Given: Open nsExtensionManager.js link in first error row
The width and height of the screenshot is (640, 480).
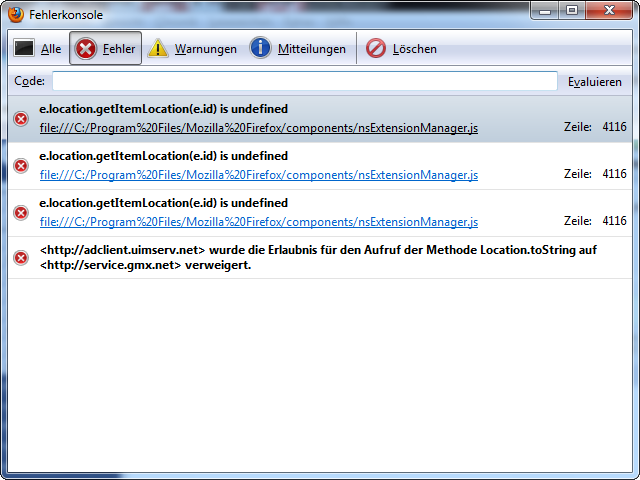Looking at the screenshot, I should (x=259, y=128).
